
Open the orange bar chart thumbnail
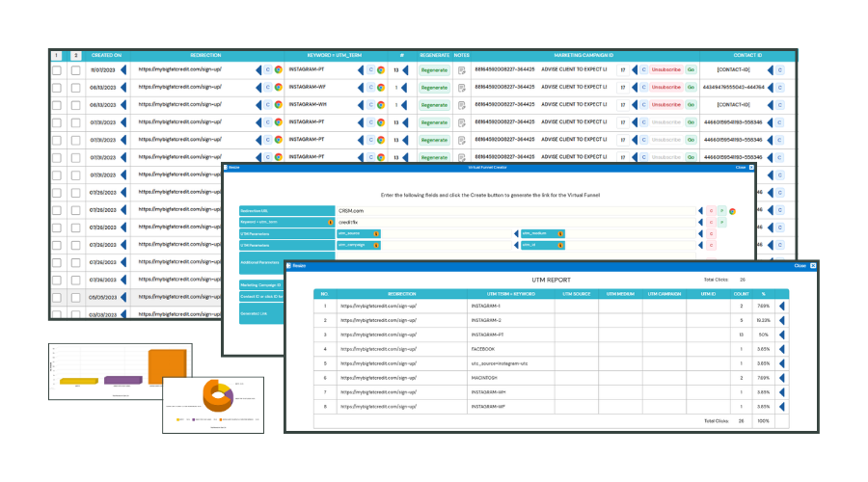(x=121, y=371)
